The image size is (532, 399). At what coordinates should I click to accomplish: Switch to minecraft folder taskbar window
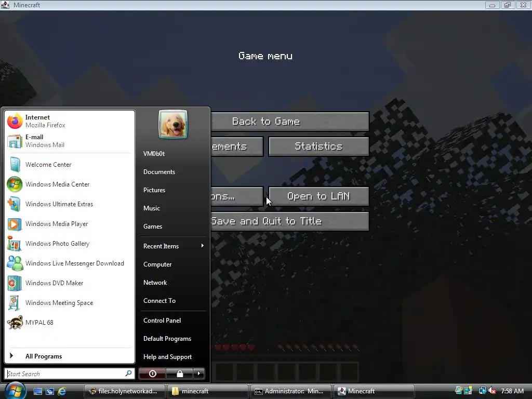pos(207,391)
